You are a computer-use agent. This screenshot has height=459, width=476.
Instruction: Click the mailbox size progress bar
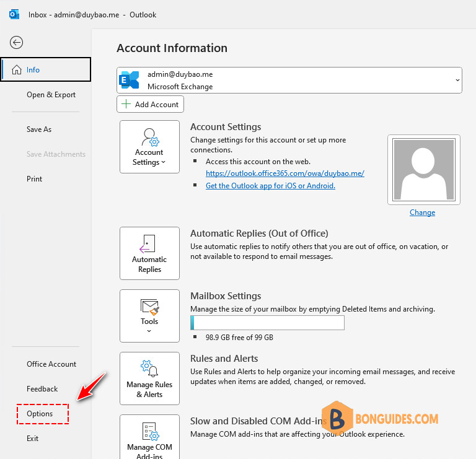268,323
